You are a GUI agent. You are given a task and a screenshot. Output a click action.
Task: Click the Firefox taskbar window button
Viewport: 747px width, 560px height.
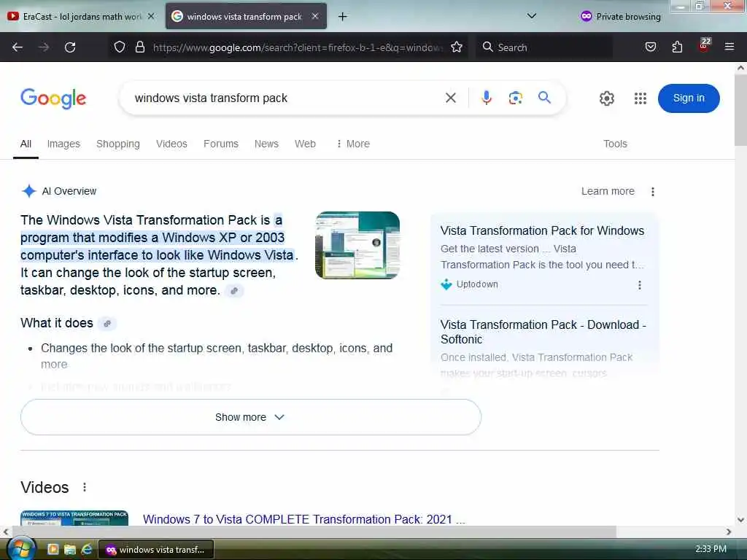(156, 550)
